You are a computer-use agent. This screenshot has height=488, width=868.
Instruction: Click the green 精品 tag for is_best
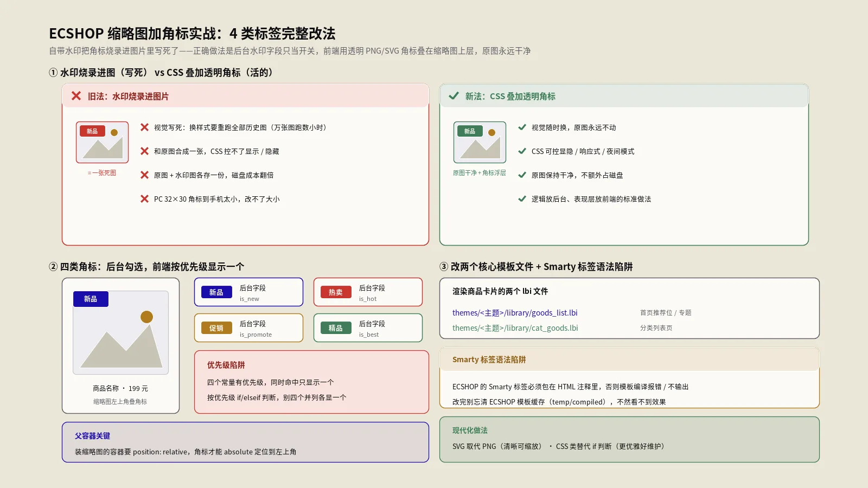(x=336, y=328)
